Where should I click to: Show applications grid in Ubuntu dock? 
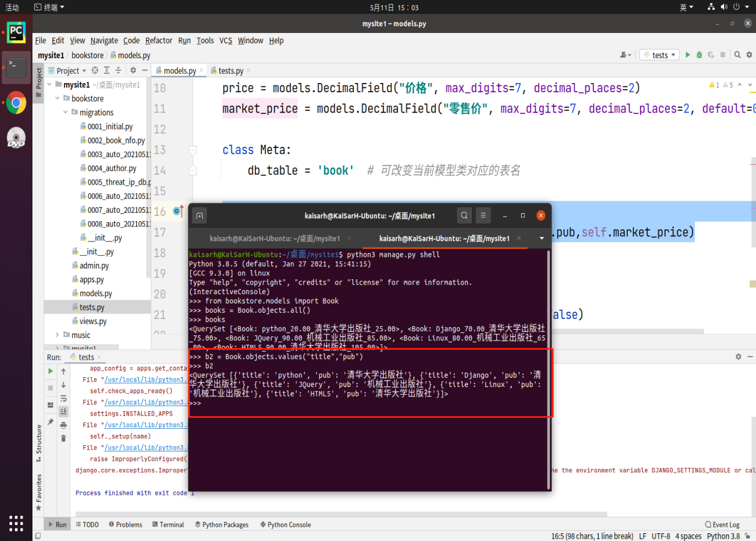pos(16,523)
